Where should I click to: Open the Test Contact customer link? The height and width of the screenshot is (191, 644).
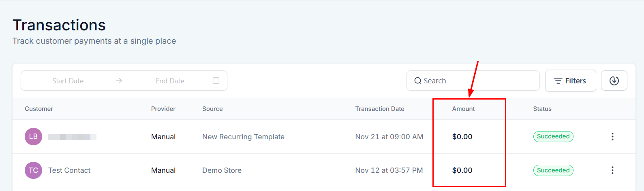pos(69,170)
